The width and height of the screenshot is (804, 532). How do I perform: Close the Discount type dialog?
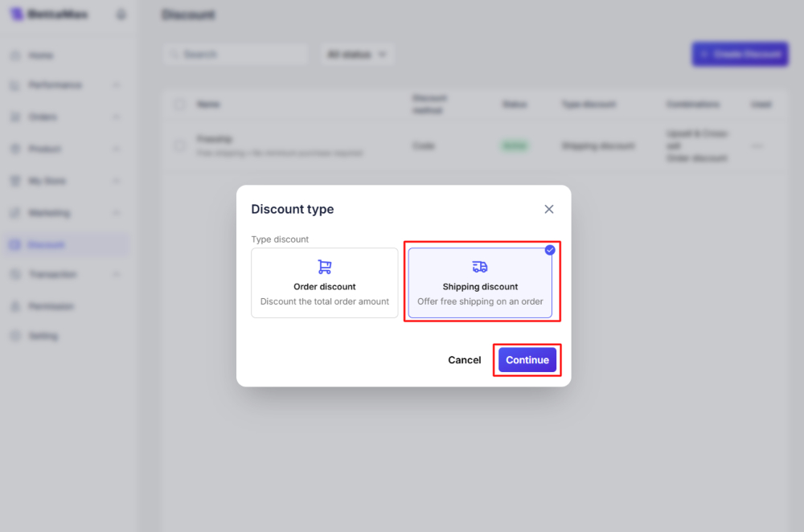549,209
